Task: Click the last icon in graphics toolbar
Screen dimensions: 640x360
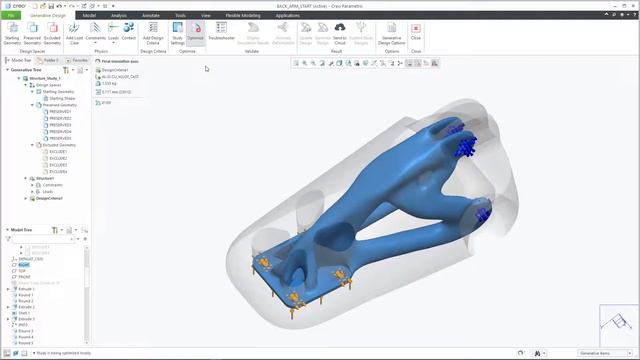Action: (x=435, y=63)
